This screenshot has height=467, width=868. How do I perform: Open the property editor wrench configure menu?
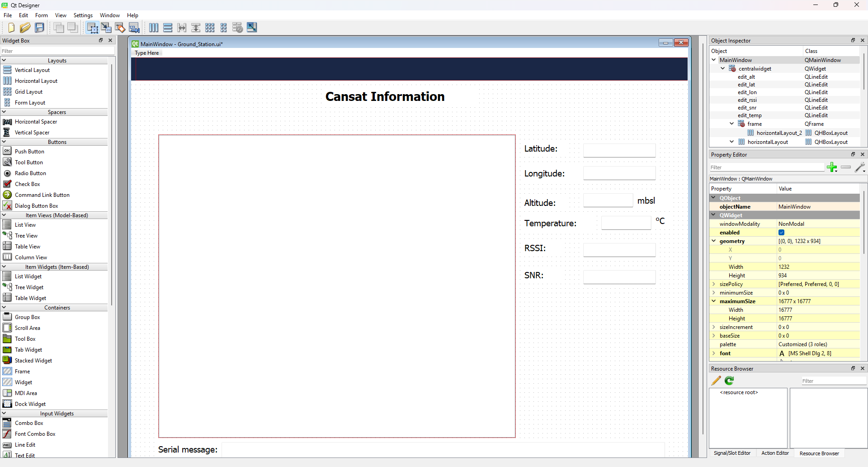860,167
